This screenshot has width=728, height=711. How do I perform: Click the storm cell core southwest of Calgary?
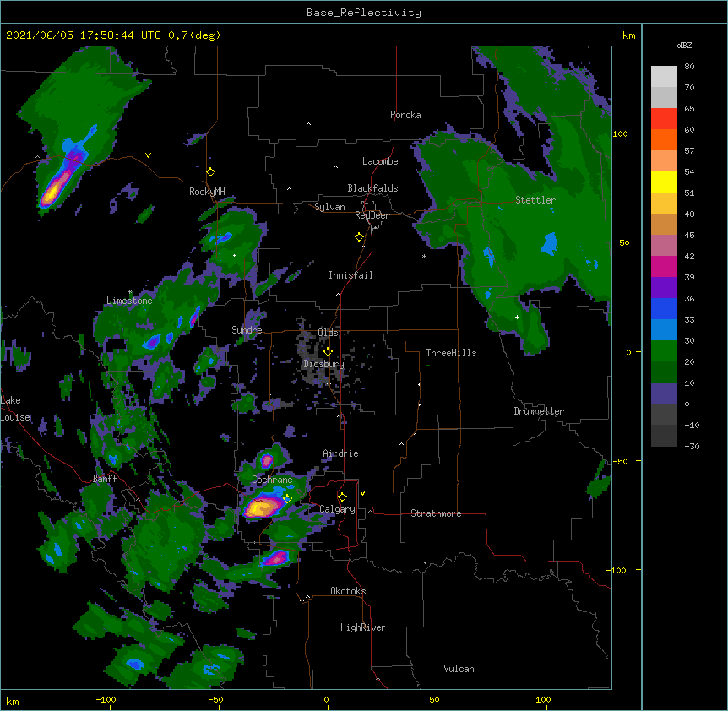(x=276, y=558)
